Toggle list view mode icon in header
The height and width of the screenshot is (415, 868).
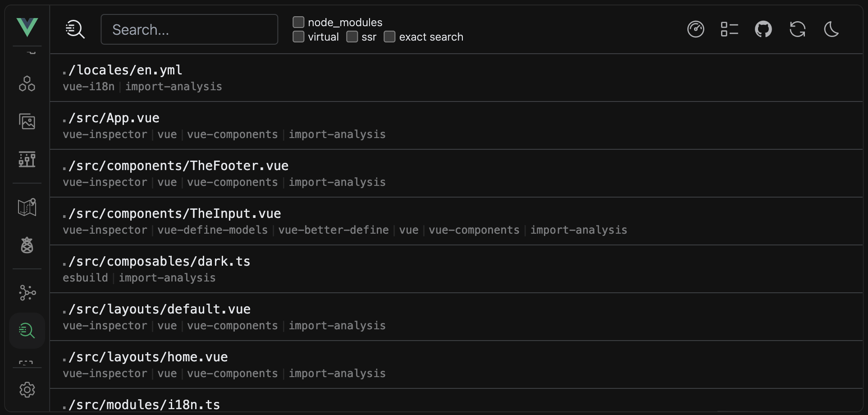pos(729,29)
